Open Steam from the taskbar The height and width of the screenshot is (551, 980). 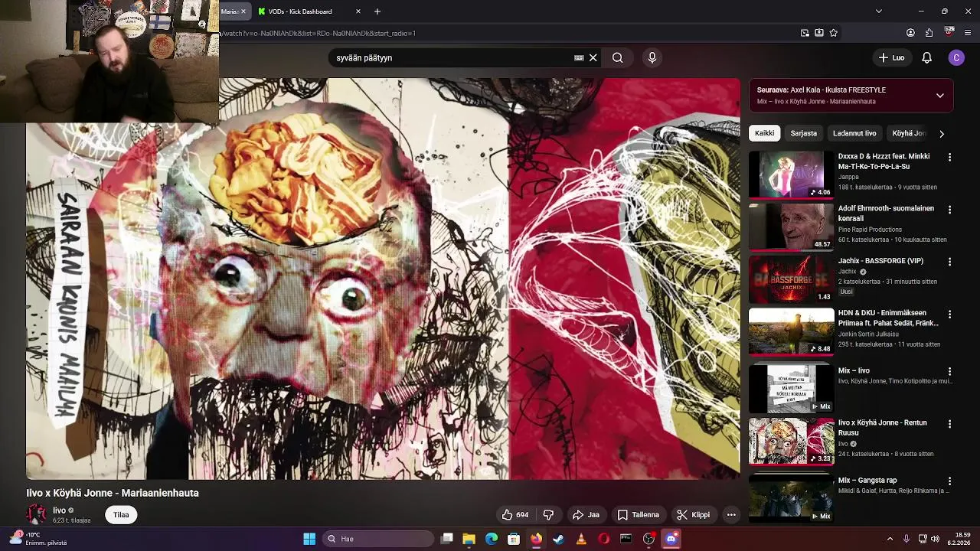(558, 539)
